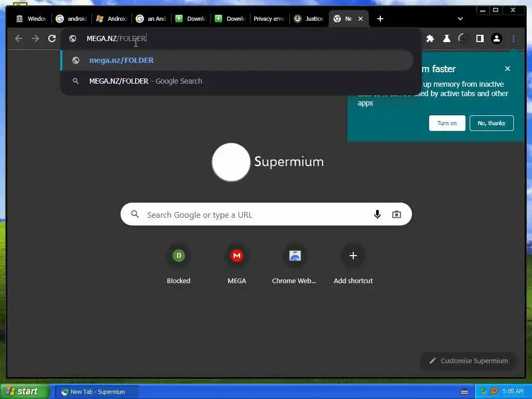Viewport: 532px width, 399px height.
Task: Go forward with the forward arrow
Action: tap(35, 38)
